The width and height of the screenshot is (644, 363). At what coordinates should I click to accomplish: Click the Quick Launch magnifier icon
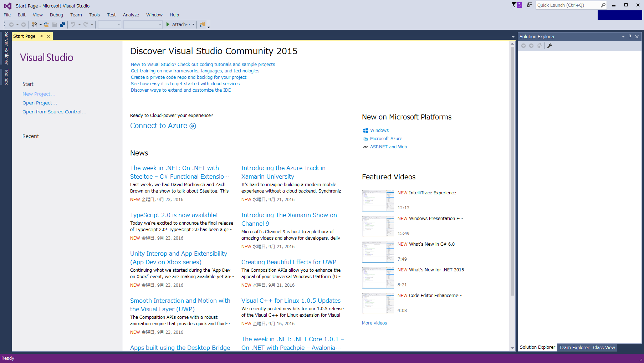tap(603, 5)
